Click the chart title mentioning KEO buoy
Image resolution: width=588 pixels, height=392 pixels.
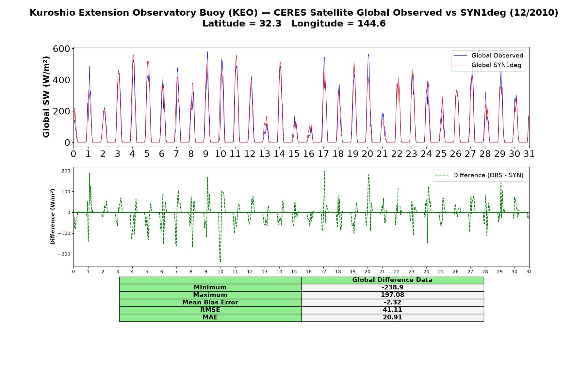click(294, 13)
